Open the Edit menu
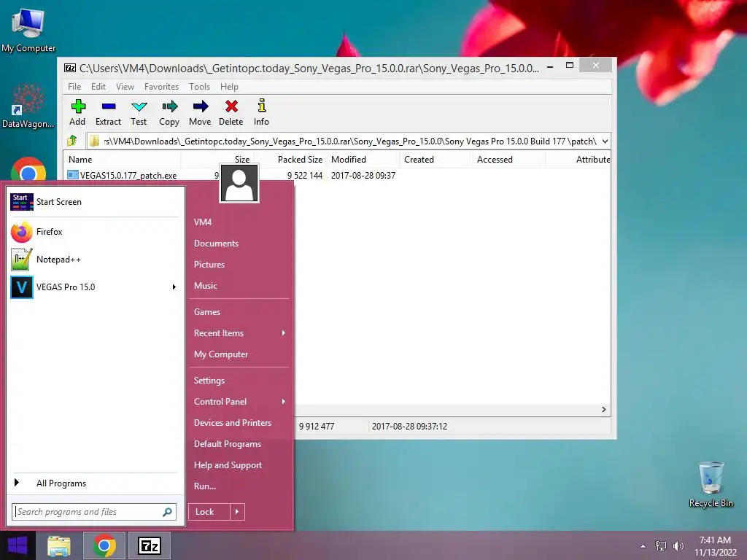The height and width of the screenshot is (560, 747). pos(98,87)
